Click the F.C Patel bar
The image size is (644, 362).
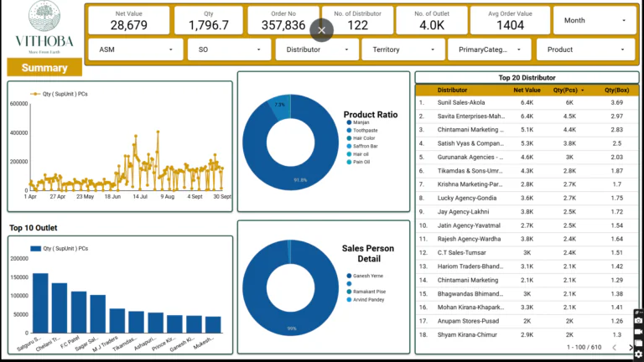pyautogui.click(x=79, y=312)
